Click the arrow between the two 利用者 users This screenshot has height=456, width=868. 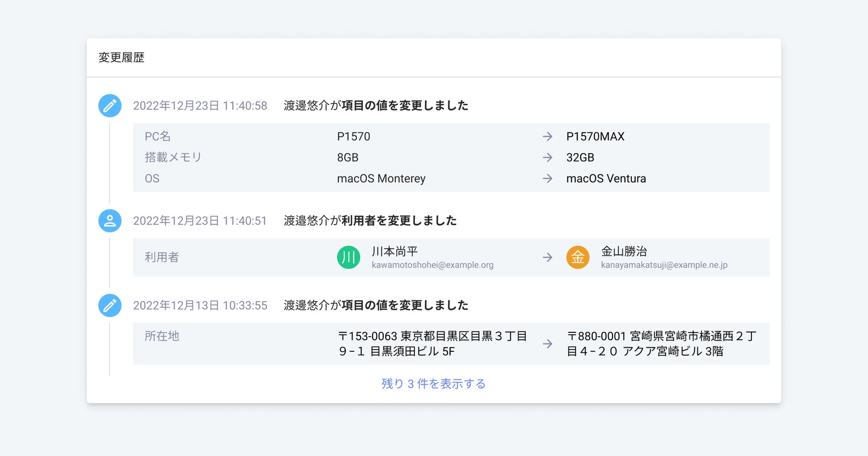tap(548, 257)
